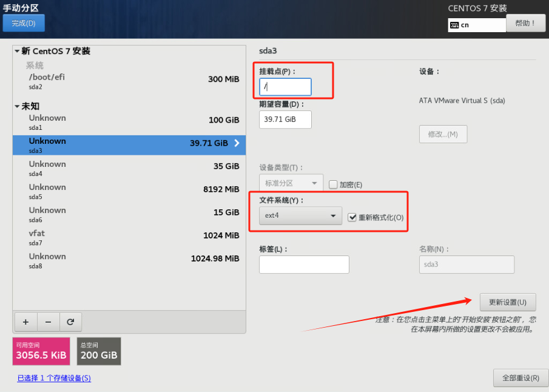
Task: Select the /boot/efi sda2 partition
Action: (x=129, y=81)
